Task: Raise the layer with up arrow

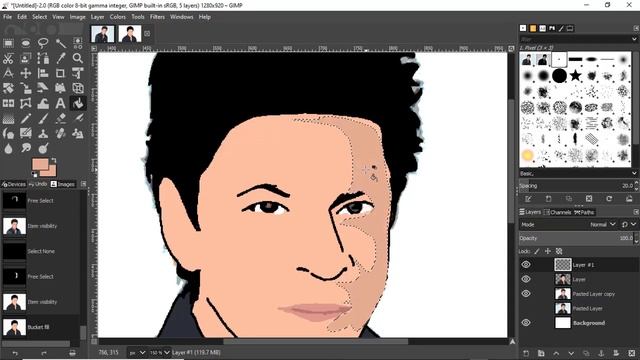Action: (x=556, y=353)
